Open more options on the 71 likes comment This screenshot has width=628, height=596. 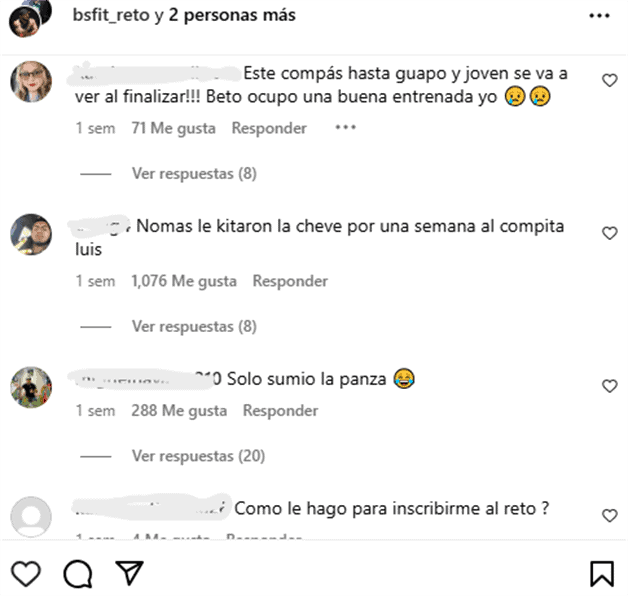[x=345, y=128]
